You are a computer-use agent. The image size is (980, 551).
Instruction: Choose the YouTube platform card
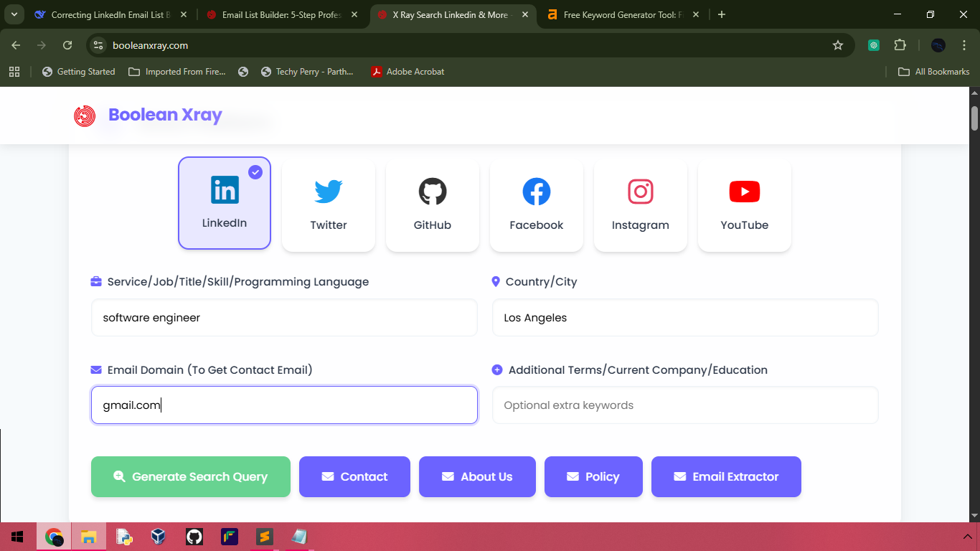pos(745,205)
